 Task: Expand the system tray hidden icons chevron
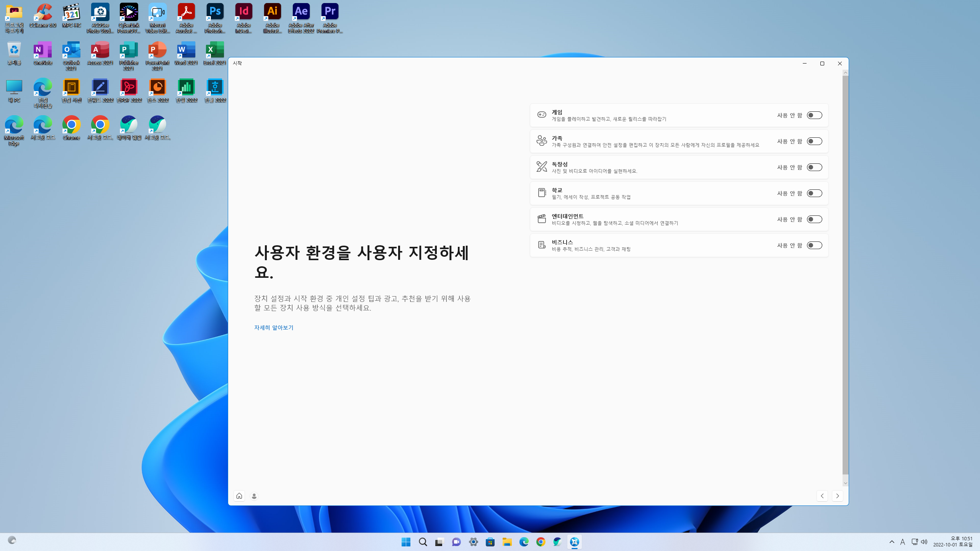[x=892, y=542]
